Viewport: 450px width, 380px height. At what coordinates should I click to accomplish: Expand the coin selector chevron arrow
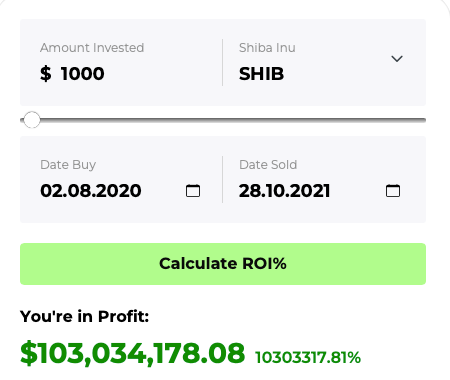[x=397, y=59]
